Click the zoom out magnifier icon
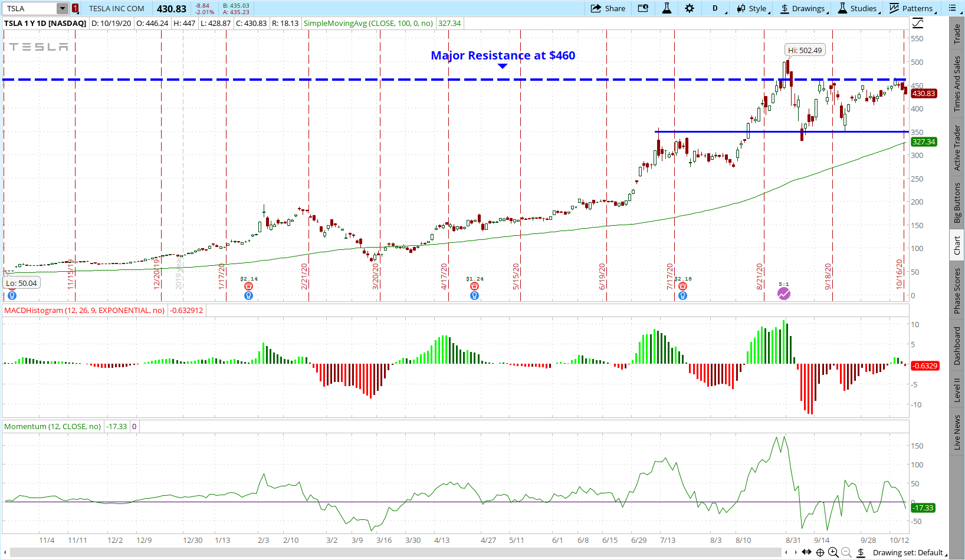The image size is (965, 560). 846,552
